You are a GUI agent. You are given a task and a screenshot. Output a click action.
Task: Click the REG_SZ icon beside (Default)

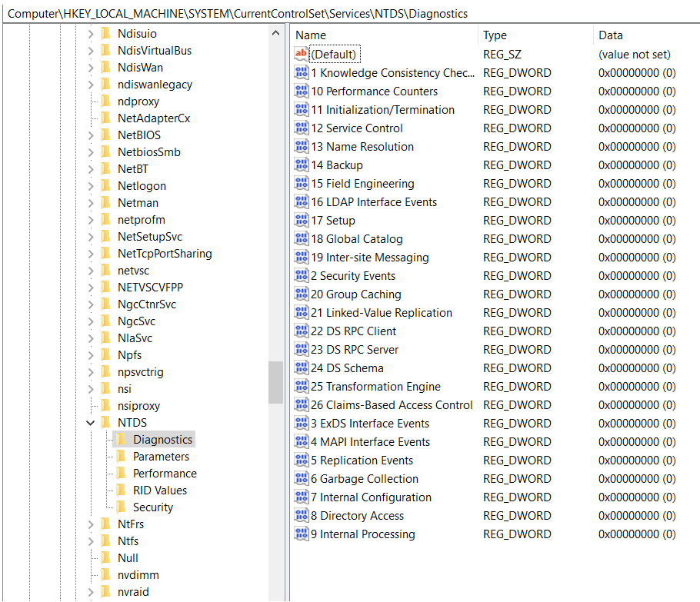(301, 54)
